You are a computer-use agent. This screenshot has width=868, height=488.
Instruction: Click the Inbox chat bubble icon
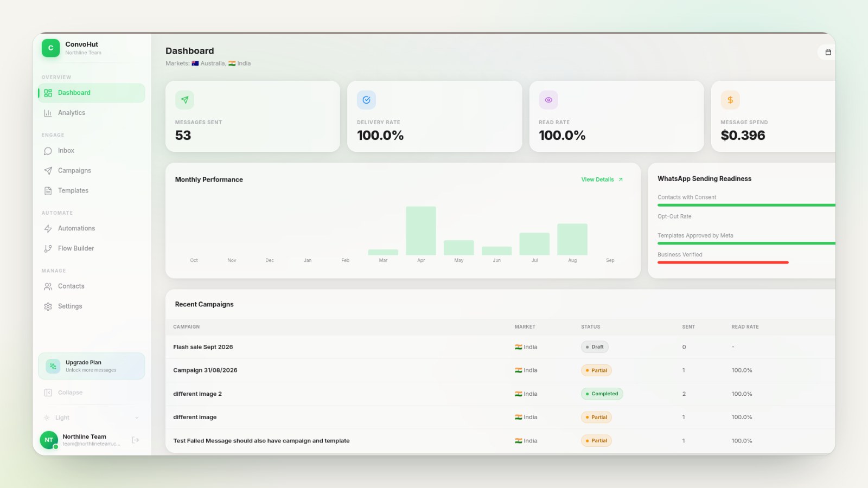click(x=48, y=151)
